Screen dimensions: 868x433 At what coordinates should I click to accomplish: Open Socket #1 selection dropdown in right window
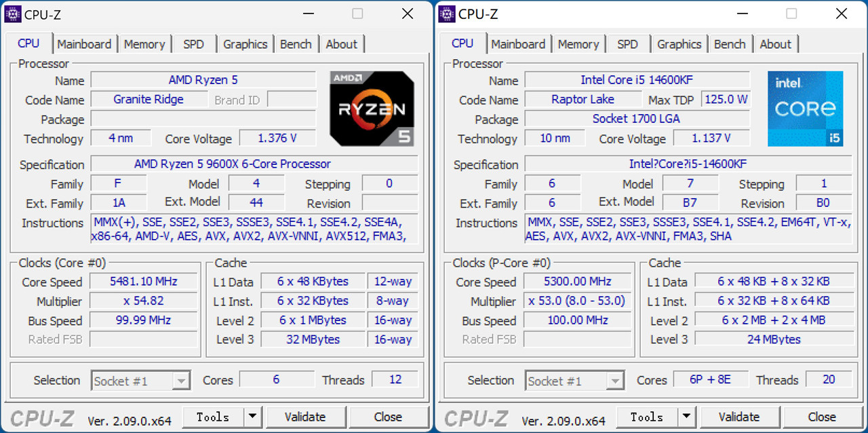click(x=574, y=381)
